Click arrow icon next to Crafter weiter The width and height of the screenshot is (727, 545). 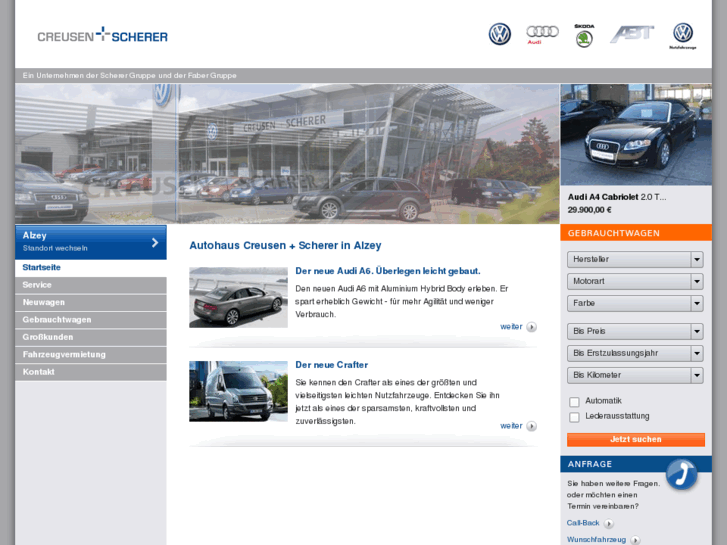click(532, 426)
